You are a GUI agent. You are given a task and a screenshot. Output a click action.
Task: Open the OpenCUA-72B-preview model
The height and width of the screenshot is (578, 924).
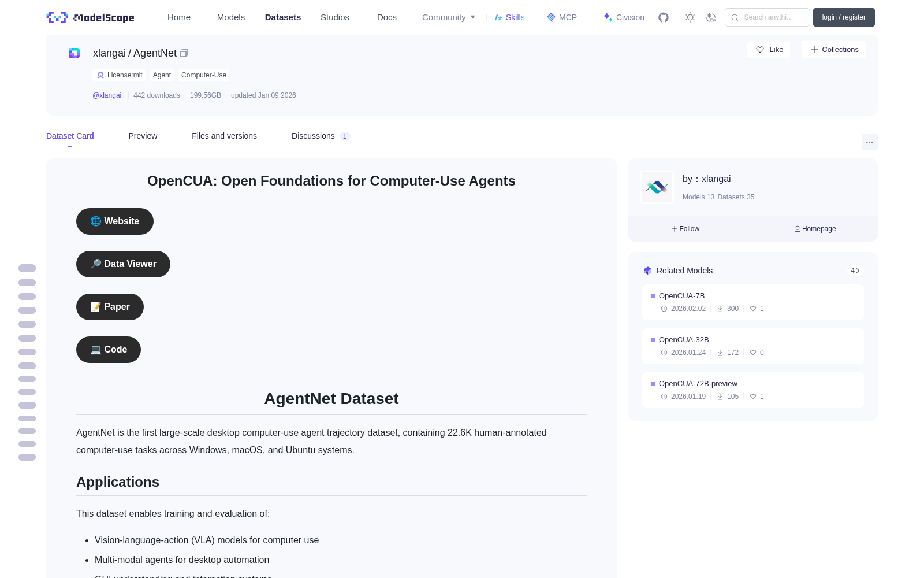pos(698,383)
